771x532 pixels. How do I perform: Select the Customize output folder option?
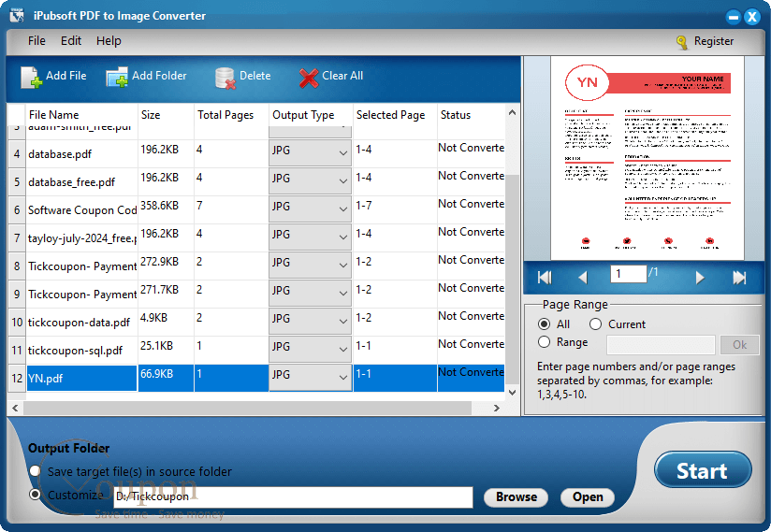click(x=35, y=495)
